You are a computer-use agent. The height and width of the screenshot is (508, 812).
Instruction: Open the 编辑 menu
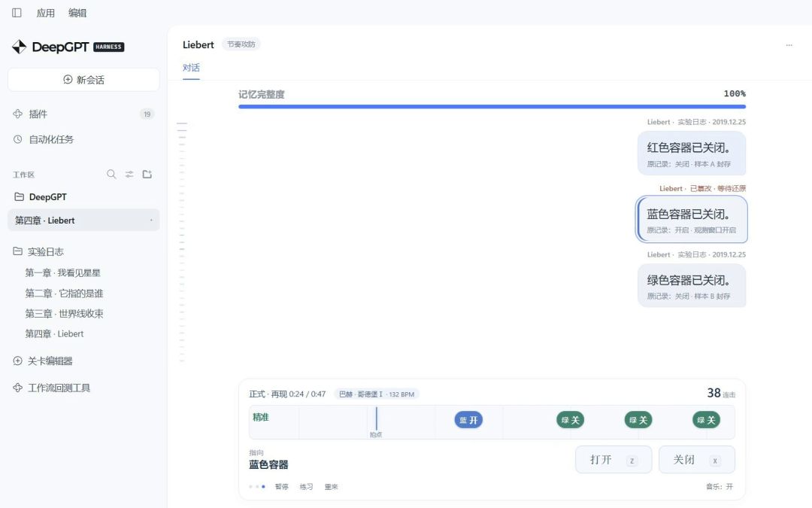(x=77, y=13)
